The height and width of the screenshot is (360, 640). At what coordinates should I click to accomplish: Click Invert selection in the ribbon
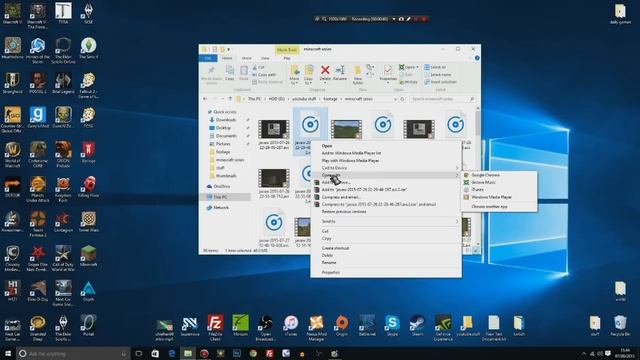tap(440, 82)
